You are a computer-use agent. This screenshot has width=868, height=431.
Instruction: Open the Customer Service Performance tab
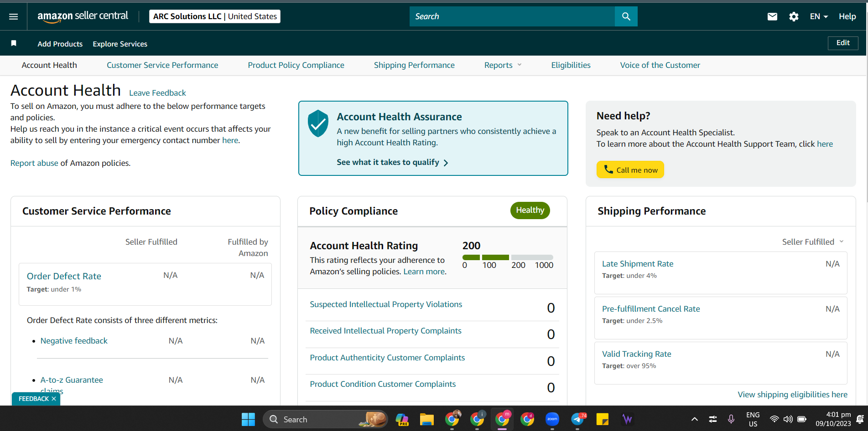pyautogui.click(x=162, y=65)
